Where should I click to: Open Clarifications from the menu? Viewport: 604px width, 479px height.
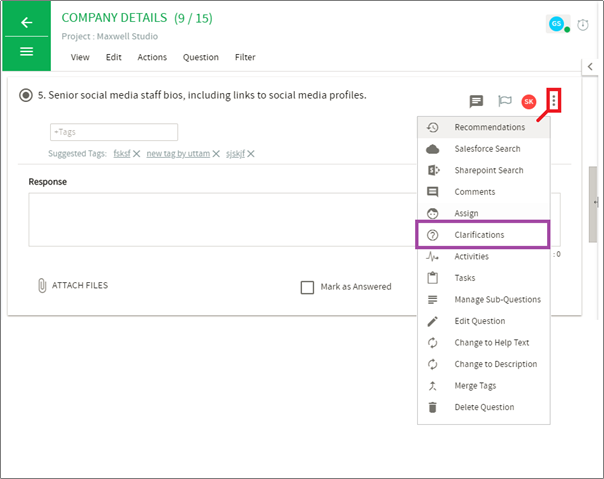pos(482,235)
